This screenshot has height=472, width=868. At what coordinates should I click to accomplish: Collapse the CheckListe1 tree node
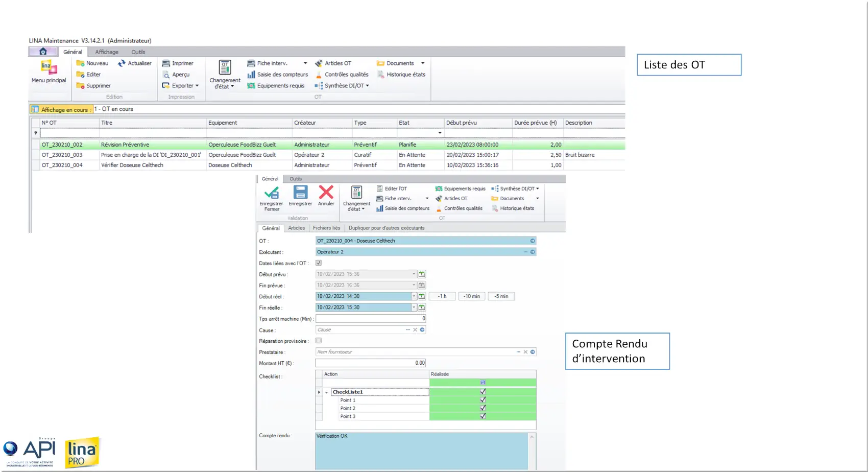[327, 392]
